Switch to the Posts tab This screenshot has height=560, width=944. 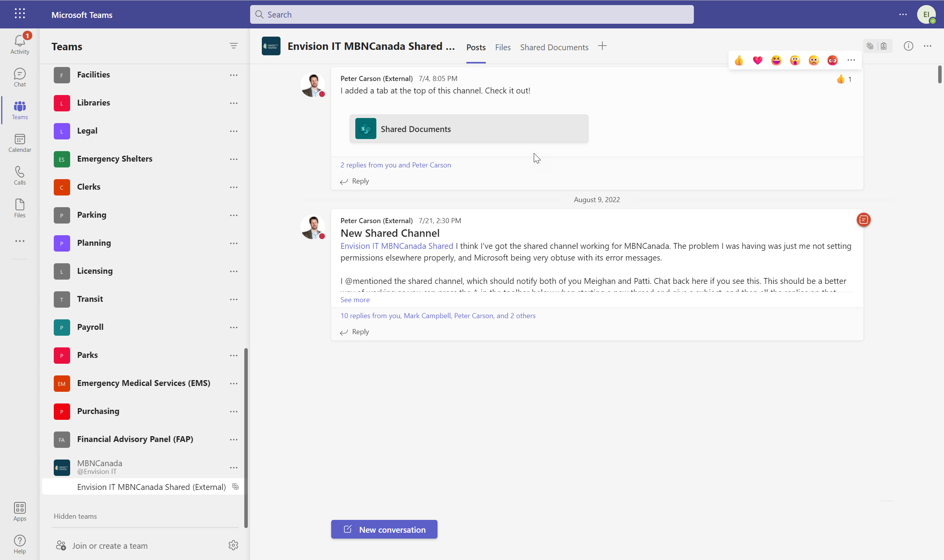[x=476, y=47]
